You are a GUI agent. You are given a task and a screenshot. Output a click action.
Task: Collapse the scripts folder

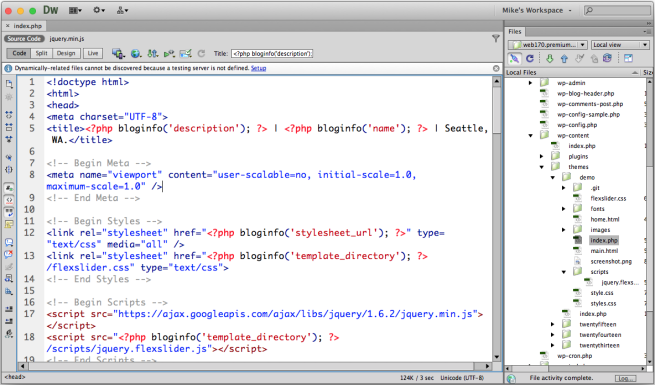coord(564,272)
